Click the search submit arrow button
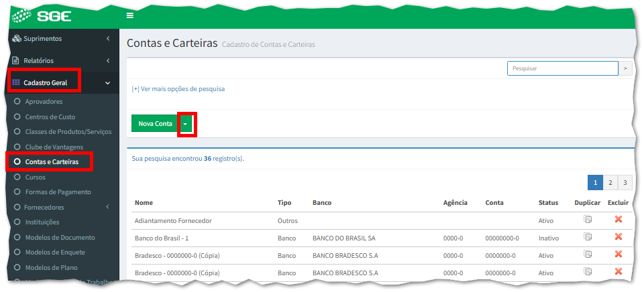Image resolution: width=644 pixels, height=292 pixels. (625, 68)
